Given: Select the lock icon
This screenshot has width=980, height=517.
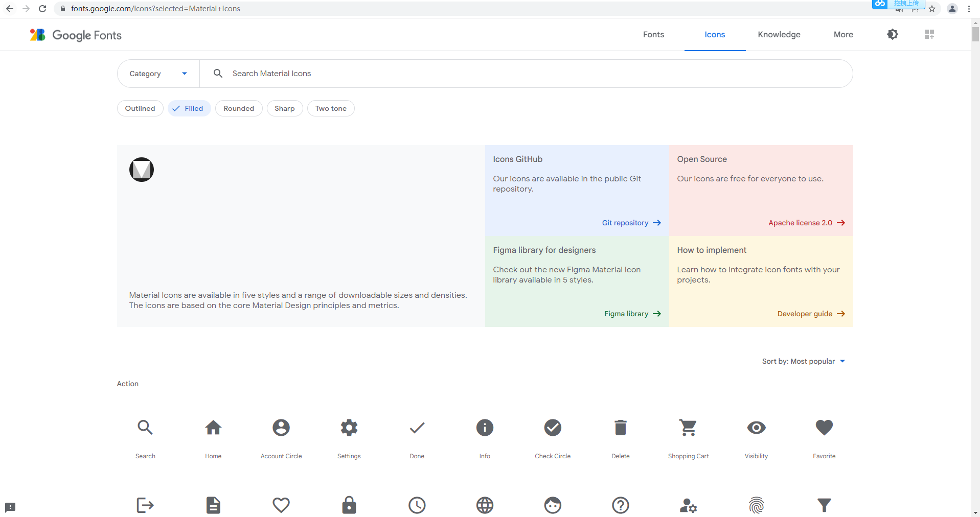Looking at the screenshot, I should 349,505.
